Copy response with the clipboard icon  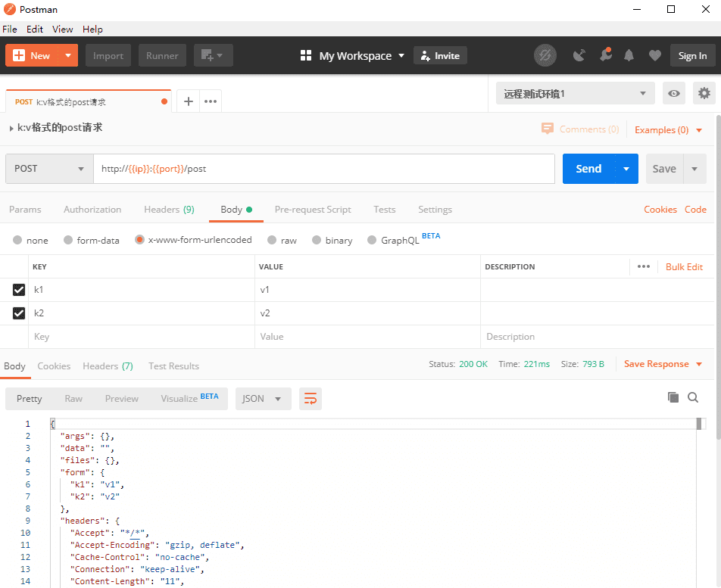pos(673,397)
